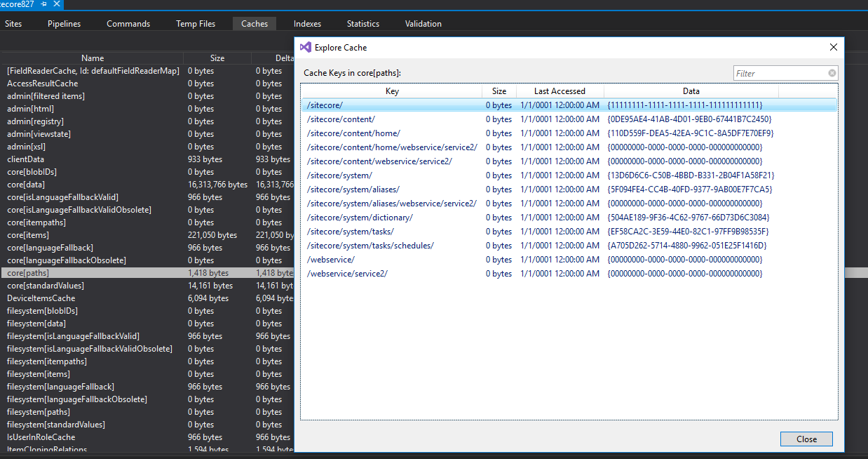Image resolution: width=868 pixels, height=459 pixels.
Task: Switch to the Temp Files tab
Action: (196, 23)
